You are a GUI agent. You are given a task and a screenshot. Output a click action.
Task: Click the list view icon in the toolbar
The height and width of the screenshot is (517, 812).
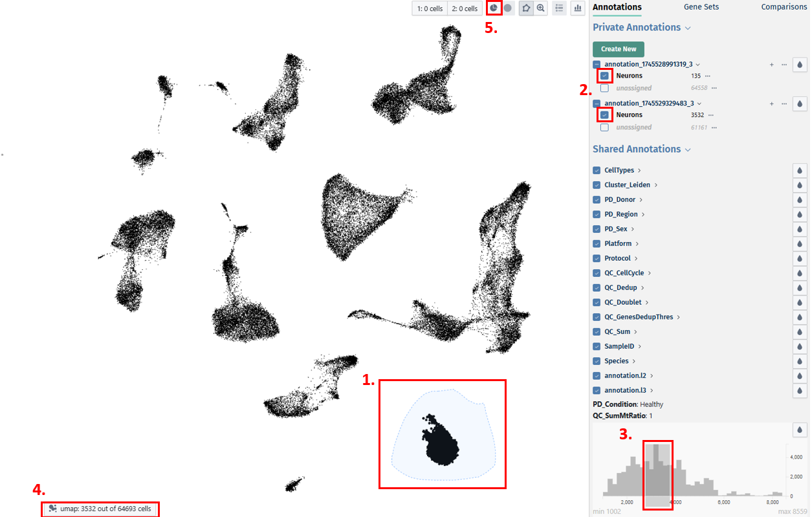coord(559,8)
